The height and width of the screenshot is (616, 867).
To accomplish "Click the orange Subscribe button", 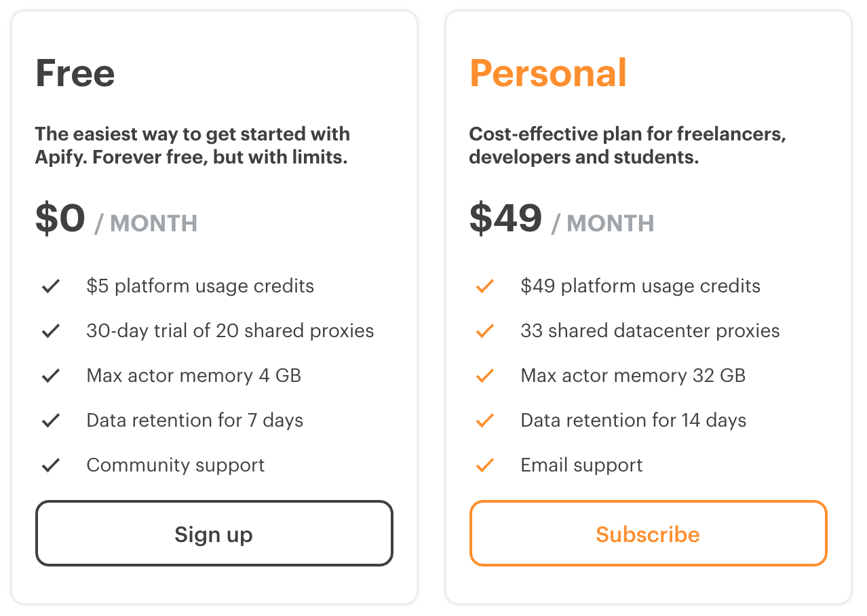I will 649,533.
